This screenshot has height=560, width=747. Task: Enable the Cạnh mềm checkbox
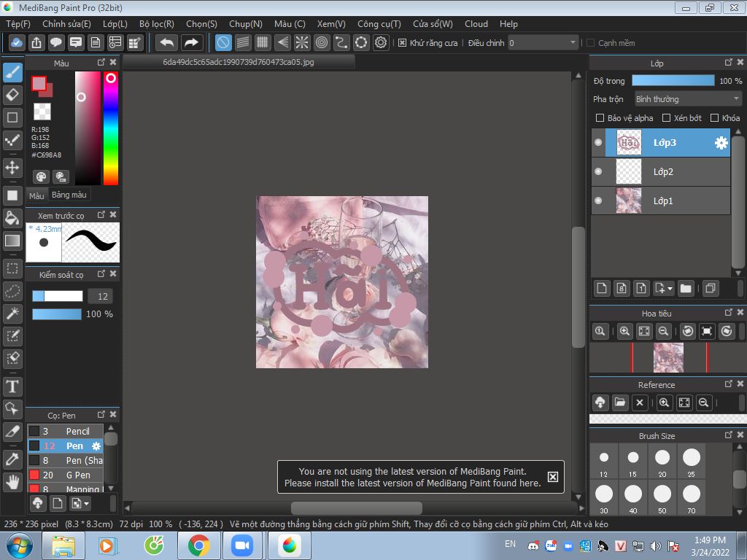point(591,43)
